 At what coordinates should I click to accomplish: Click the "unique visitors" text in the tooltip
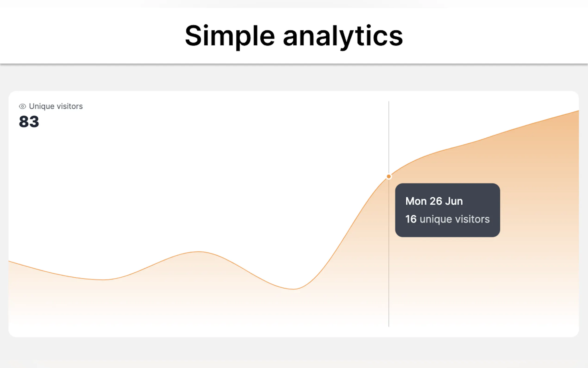(454, 219)
